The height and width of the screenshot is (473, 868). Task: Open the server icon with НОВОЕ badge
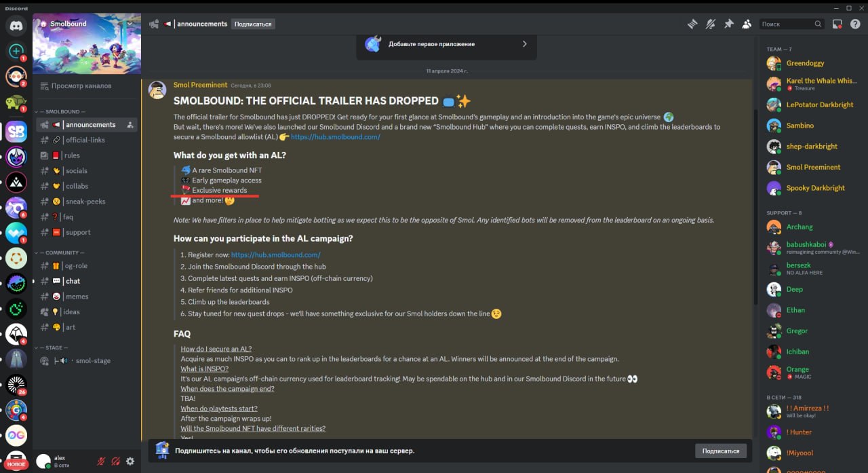pos(16,461)
